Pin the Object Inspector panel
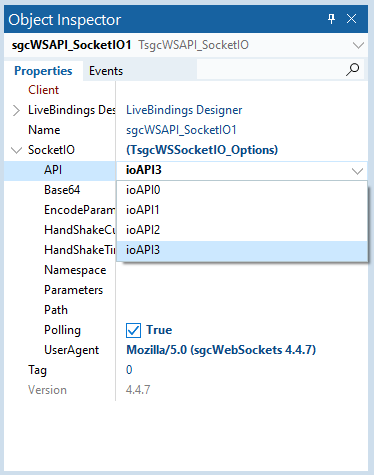This screenshot has height=475, width=374. 331,19
